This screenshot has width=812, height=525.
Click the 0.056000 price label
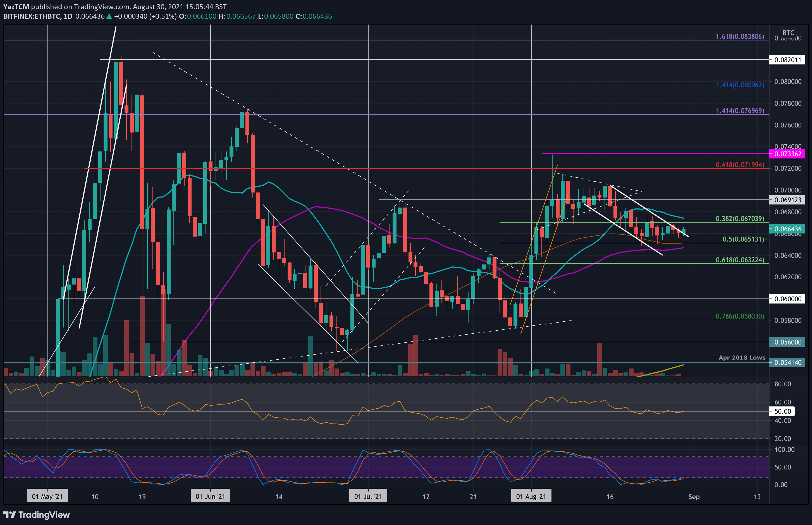[787, 342]
